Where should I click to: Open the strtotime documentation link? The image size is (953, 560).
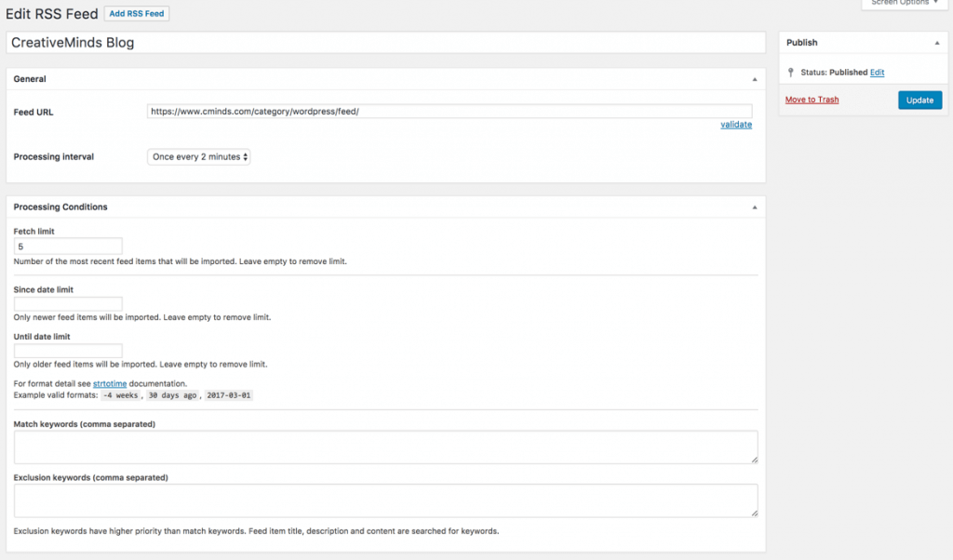tap(109, 383)
